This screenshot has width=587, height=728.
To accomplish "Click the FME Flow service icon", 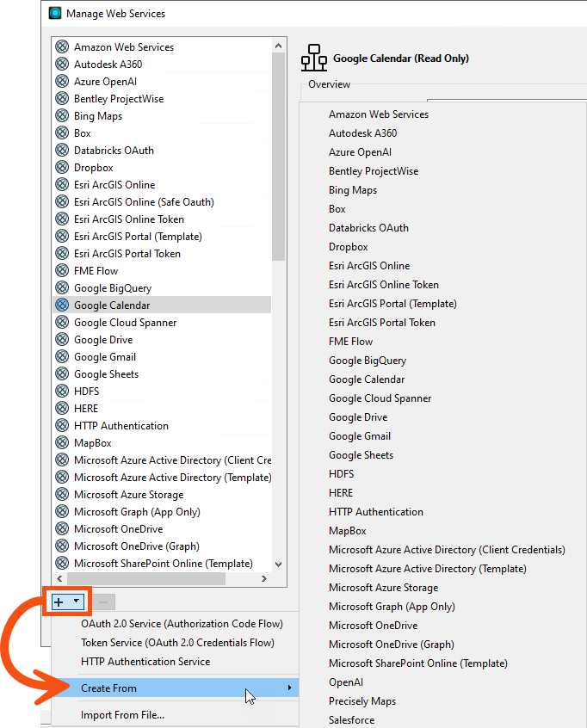I will point(62,270).
